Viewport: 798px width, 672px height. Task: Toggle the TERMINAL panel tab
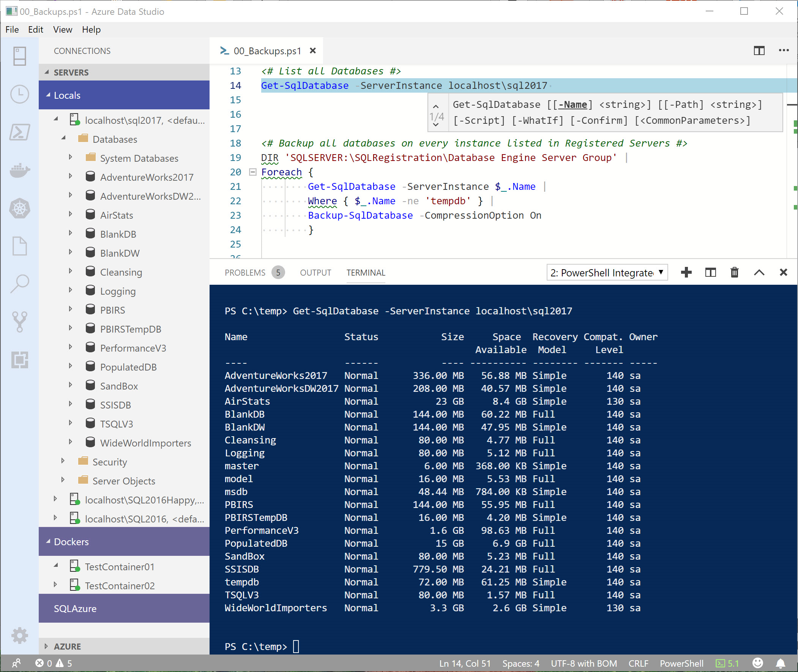(x=365, y=272)
